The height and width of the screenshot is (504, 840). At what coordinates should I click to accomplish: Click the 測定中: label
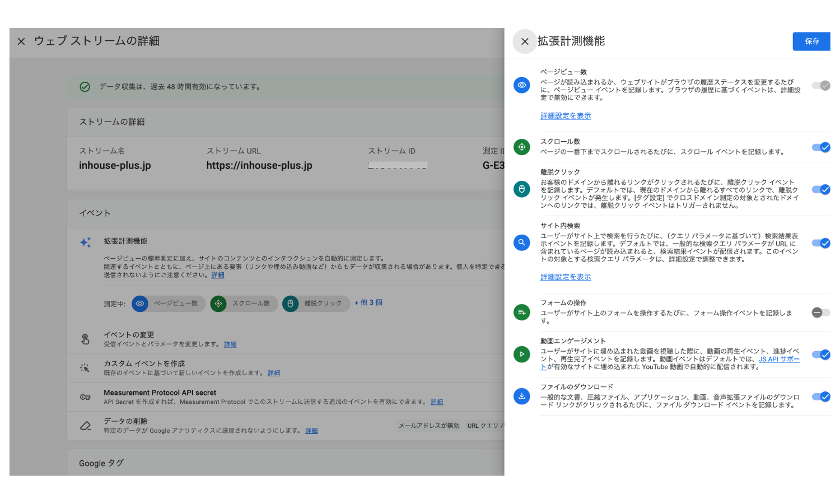(x=114, y=304)
